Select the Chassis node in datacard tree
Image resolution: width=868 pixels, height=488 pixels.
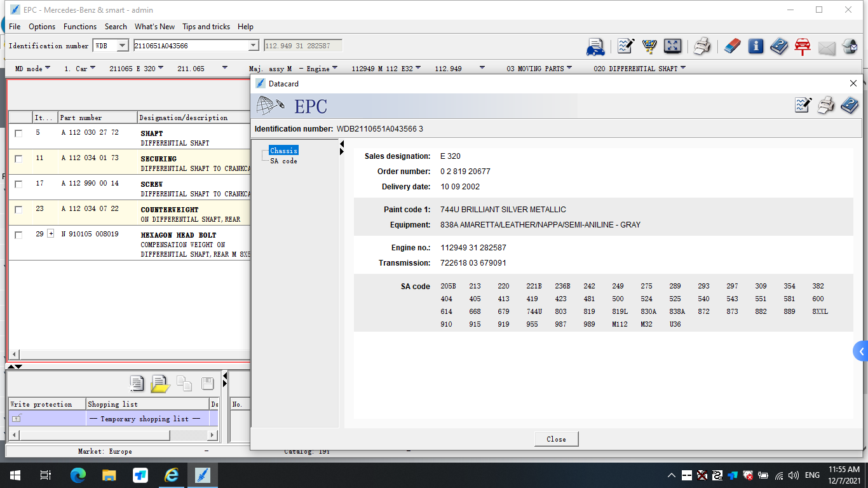283,151
